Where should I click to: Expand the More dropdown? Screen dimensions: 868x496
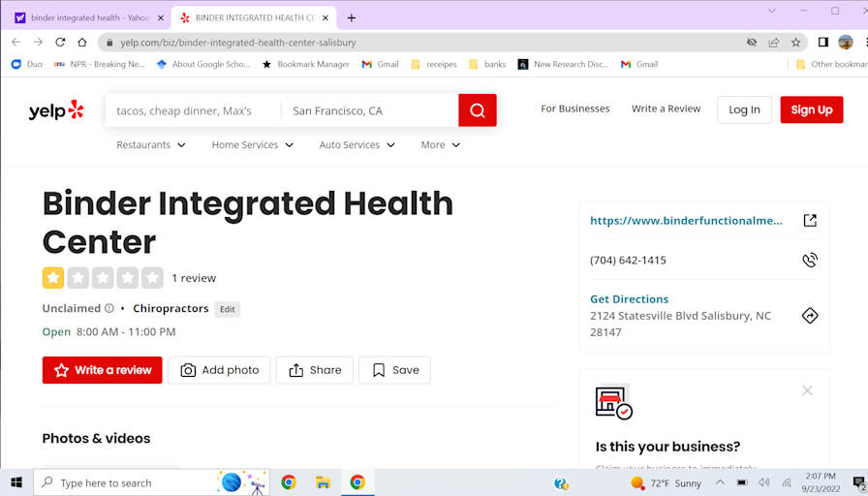pos(441,145)
